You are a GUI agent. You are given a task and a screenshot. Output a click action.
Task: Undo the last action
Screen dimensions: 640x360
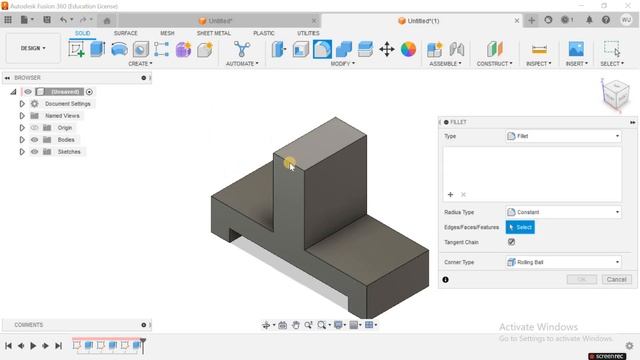tap(63, 20)
